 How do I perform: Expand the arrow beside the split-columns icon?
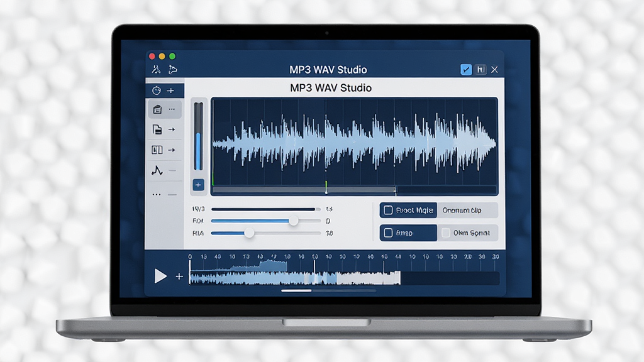(x=172, y=150)
